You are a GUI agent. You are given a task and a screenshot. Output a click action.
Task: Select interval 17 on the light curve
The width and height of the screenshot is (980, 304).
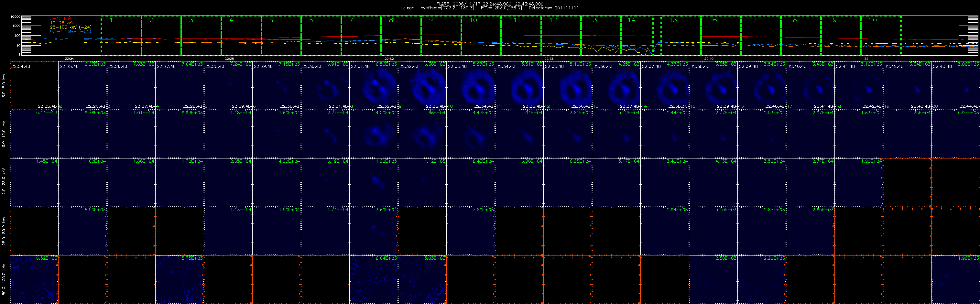point(761,36)
